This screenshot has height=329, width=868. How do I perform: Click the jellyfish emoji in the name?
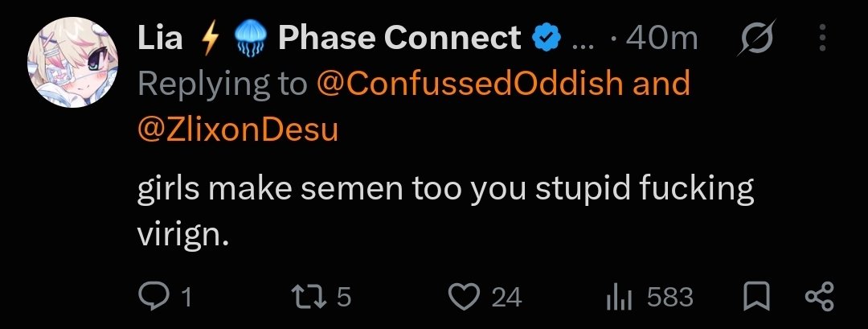pyautogui.click(x=250, y=39)
